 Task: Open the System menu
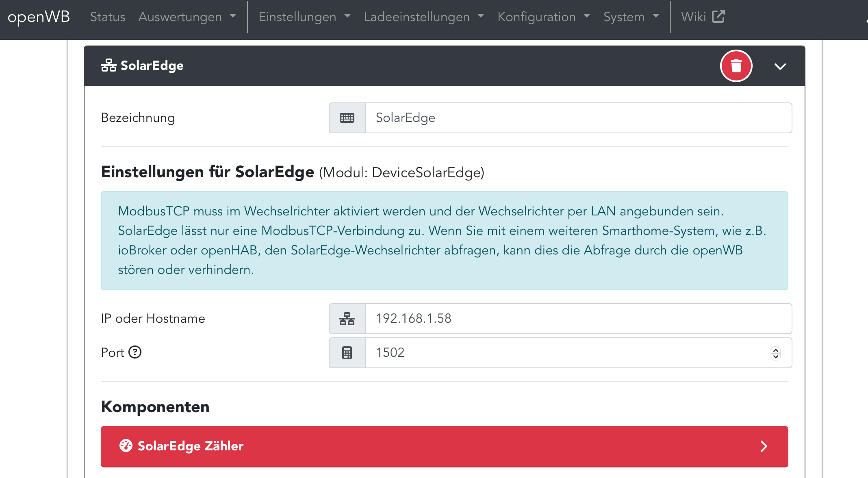point(631,17)
